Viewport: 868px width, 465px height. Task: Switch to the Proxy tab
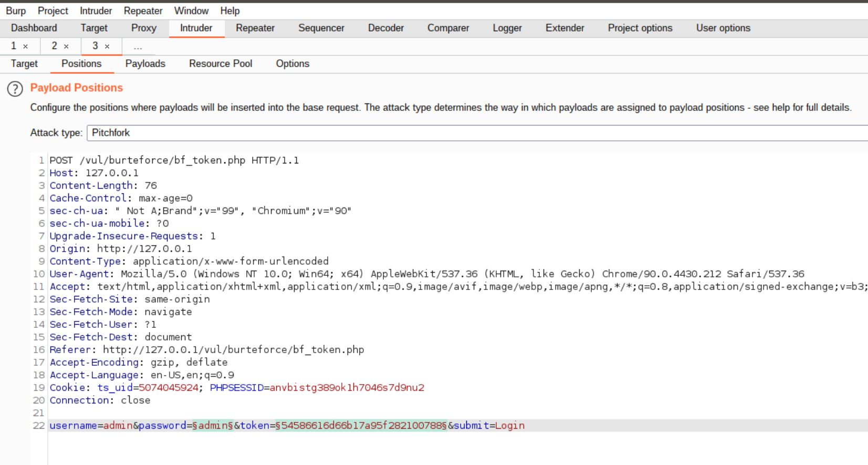144,28
